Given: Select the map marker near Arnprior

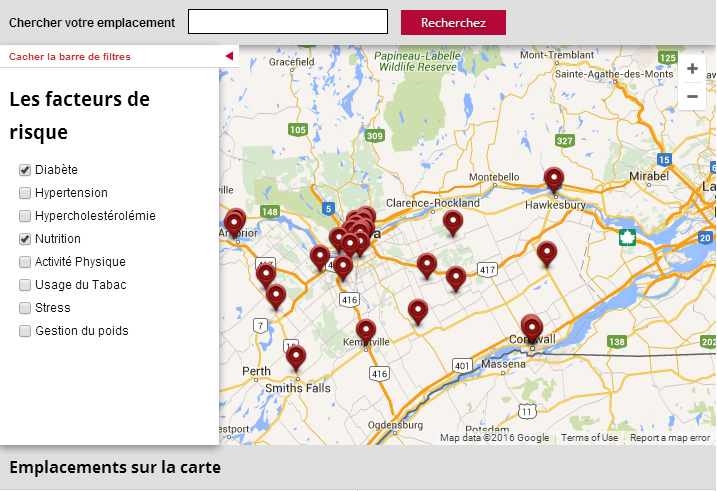Looking at the screenshot, I should click(234, 221).
